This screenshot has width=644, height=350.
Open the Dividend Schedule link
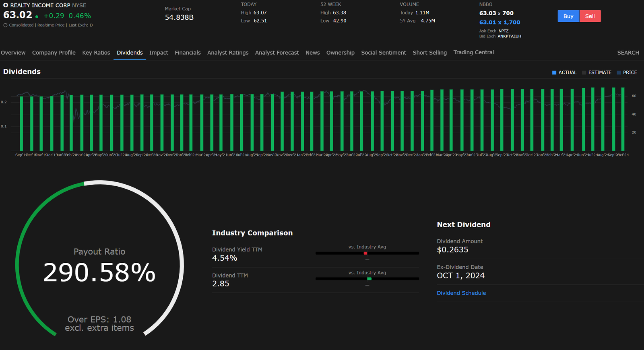pyautogui.click(x=461, y=293)
